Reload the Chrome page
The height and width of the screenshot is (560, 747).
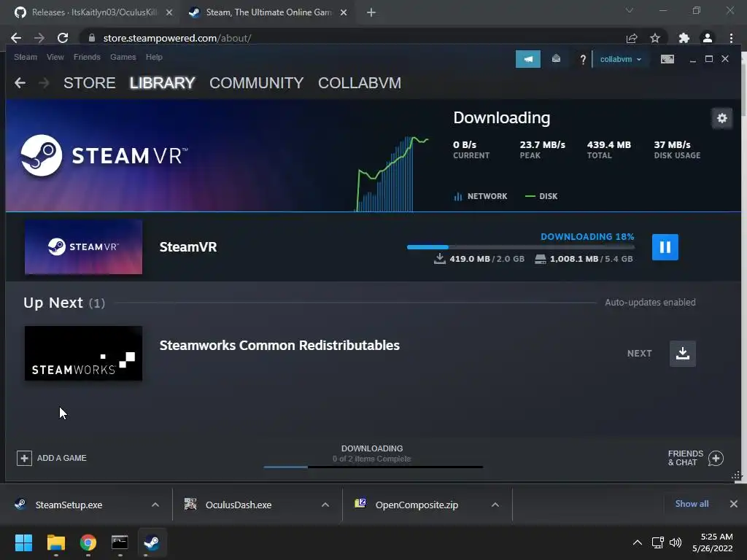(x=63, y=38)
